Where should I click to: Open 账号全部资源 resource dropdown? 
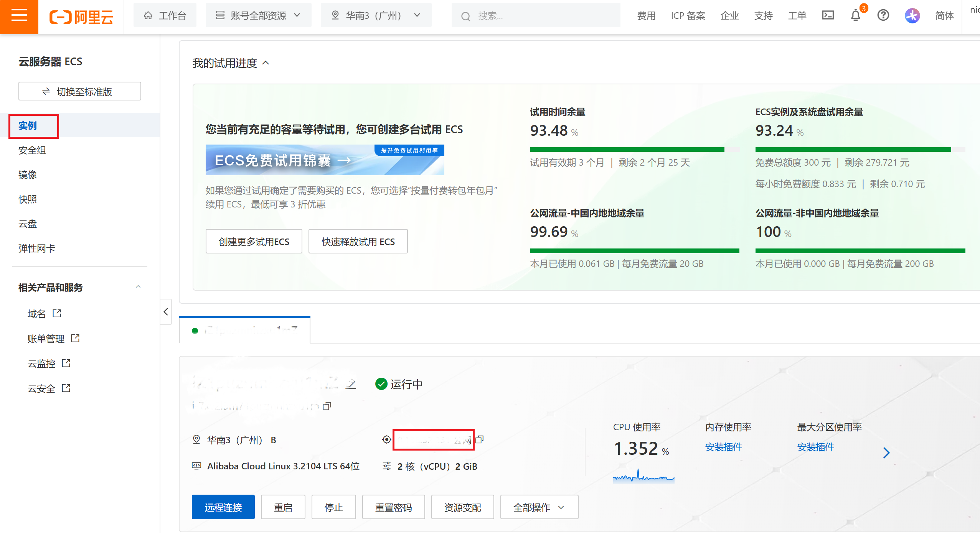tap(258, 15)
